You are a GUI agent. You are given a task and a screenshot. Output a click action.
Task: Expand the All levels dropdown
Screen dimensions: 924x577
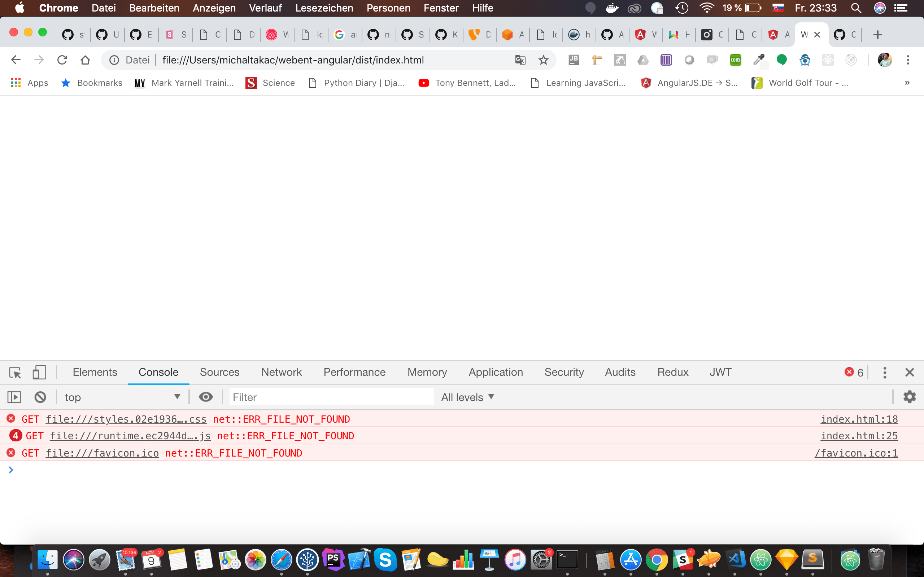[x=468, y=397]
